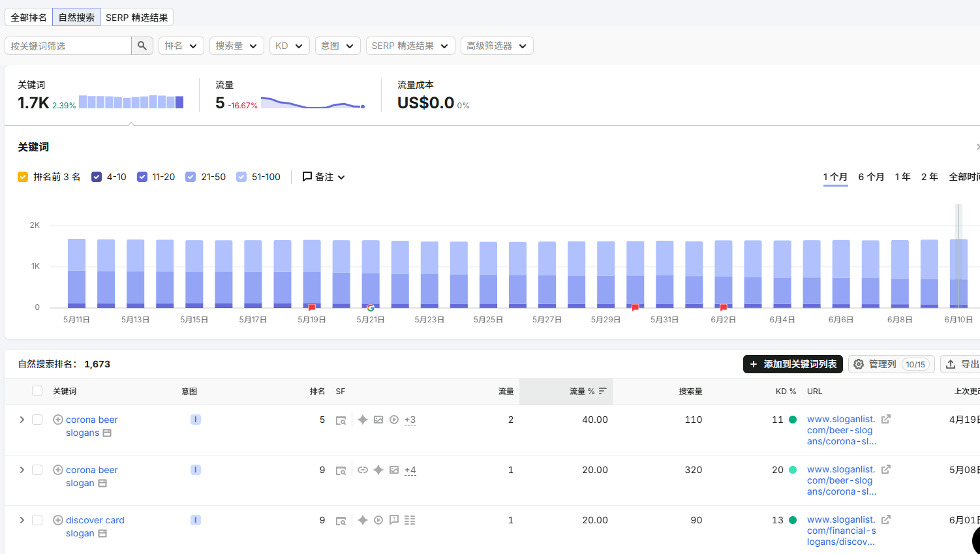Click sort icon in 流量 % column header
Viewport: 980px width, 554px height.
pyautogui.click(x=603, y=391)
